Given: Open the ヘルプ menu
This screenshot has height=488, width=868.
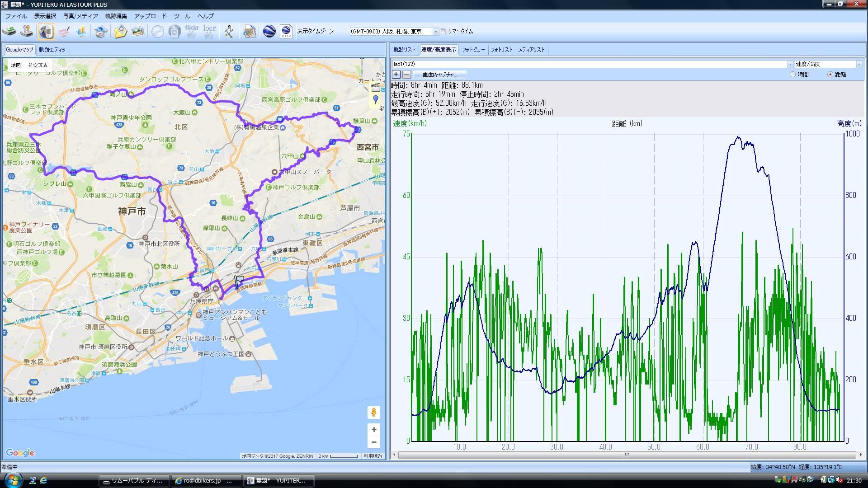Looking at the screenshot, I should [x=205, y=16].
